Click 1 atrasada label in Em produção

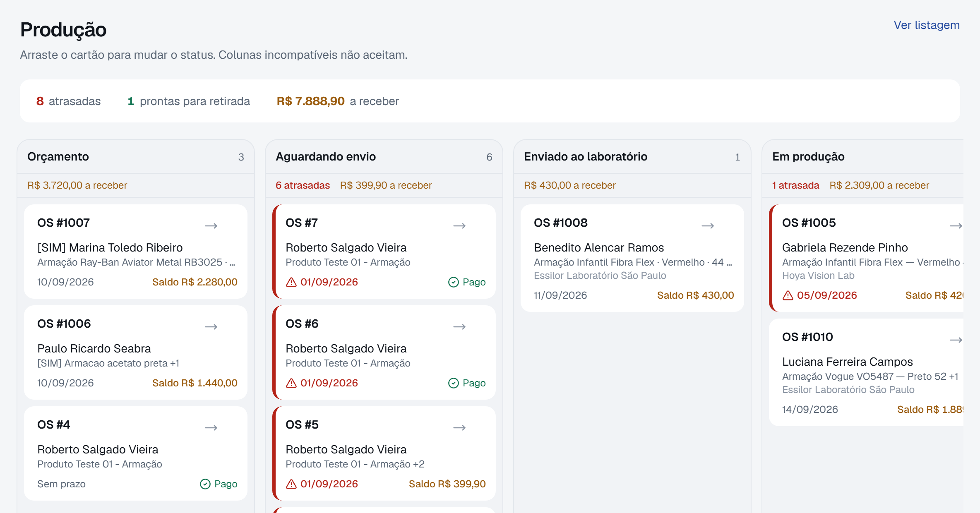coord(796,185)
